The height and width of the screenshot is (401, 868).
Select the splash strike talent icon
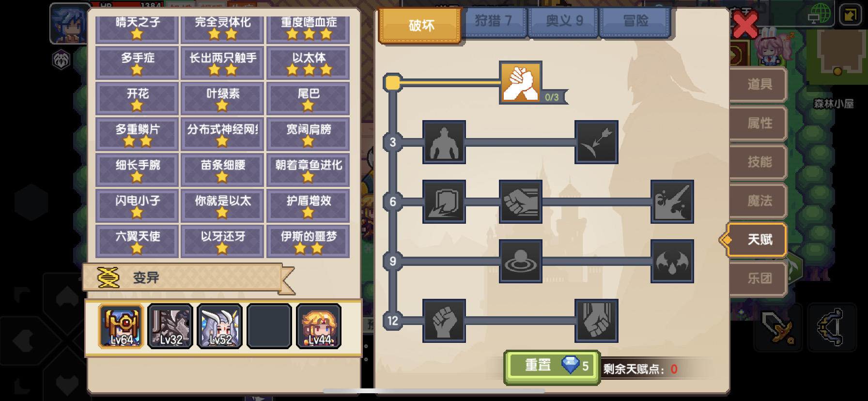pos(672,201)
